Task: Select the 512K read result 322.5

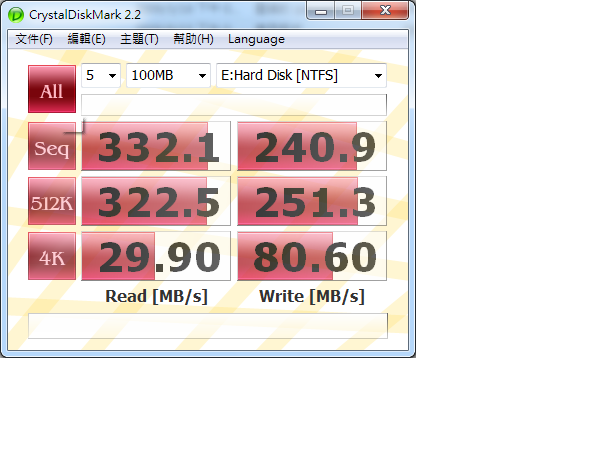Action: [156, 201]
